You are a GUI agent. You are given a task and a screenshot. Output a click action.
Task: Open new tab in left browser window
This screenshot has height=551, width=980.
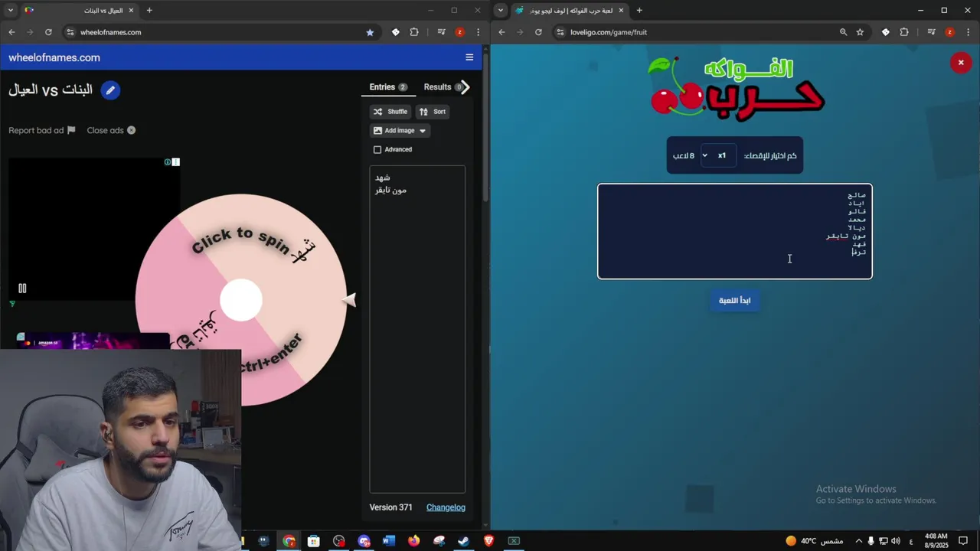click(x=149, y=11)
